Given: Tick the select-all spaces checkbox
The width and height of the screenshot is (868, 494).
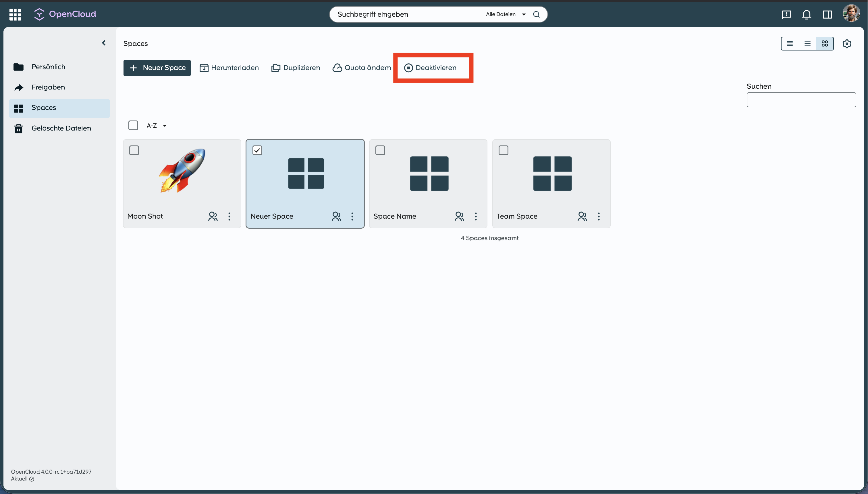Looking at the screenshot, I should pos(133,126).
